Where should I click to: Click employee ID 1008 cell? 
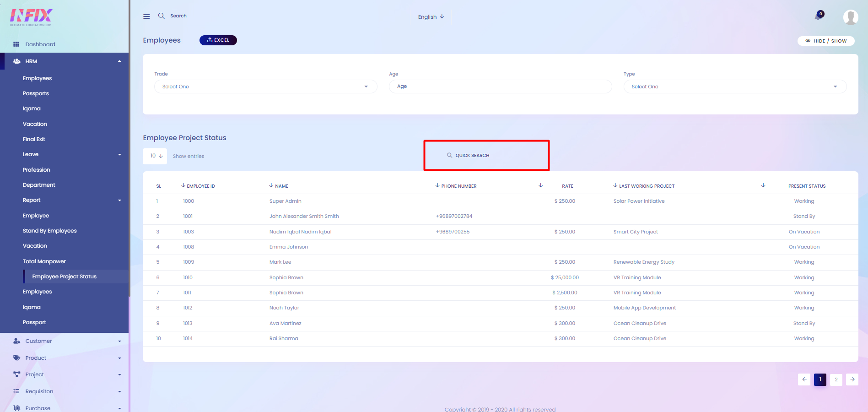[189, 247]
